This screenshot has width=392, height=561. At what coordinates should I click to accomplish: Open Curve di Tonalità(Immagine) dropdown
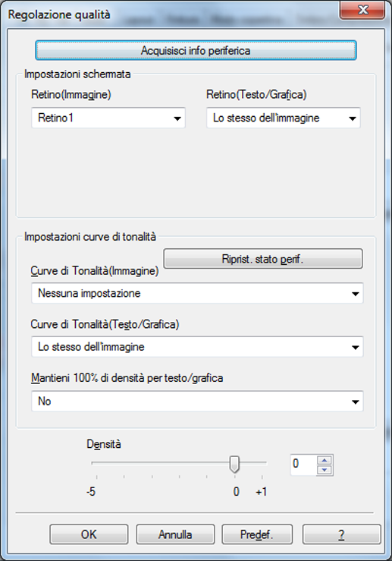(x=197, y=293)
